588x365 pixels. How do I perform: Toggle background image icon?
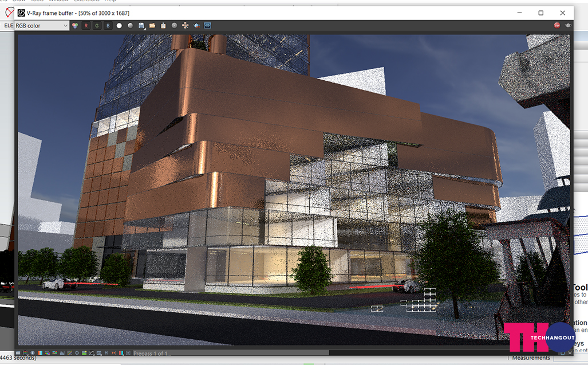pyautogui.click(x=84, y=353)
